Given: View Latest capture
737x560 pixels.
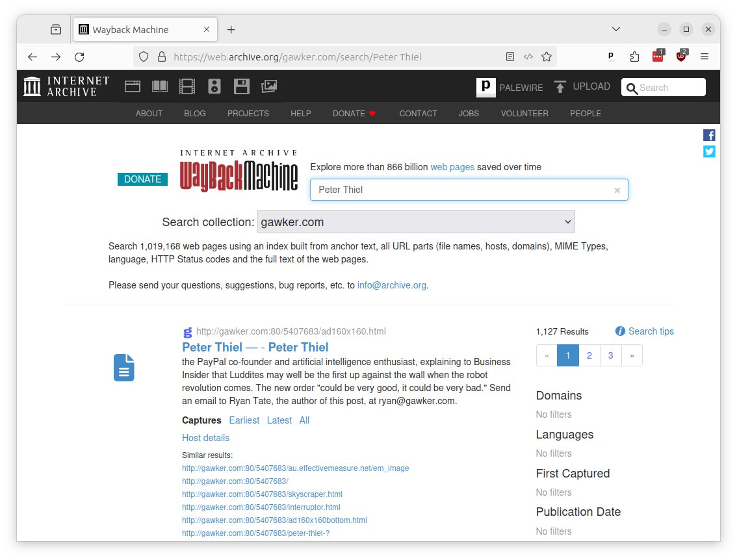Looking at the screenshot, I should pyautogui.click(x=279, y=420).
